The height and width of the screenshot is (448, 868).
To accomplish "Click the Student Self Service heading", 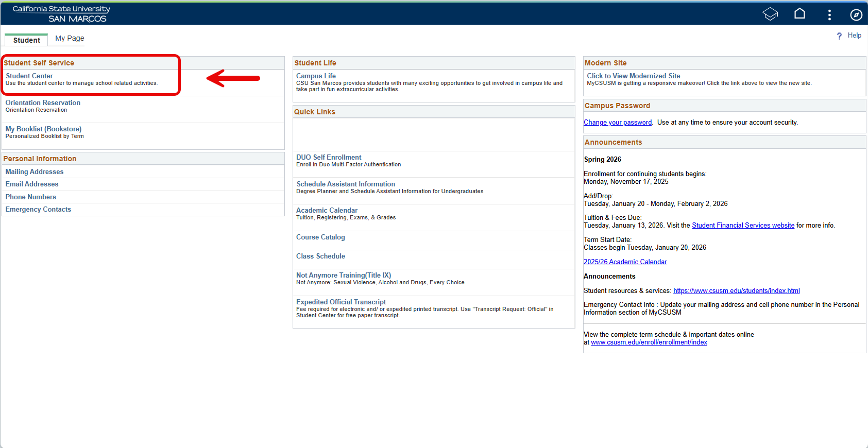I will pos(39,63).
